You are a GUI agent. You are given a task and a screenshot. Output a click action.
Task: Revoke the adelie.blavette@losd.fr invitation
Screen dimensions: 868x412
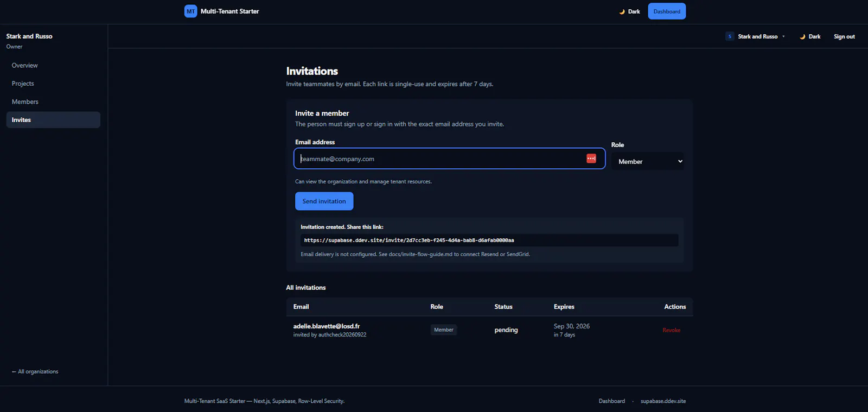671,330
